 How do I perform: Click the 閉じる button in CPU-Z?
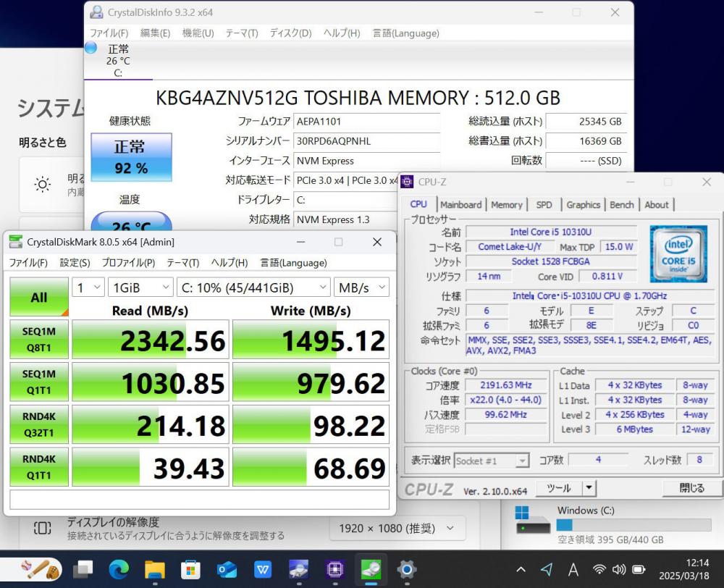(x=691, y=487)
